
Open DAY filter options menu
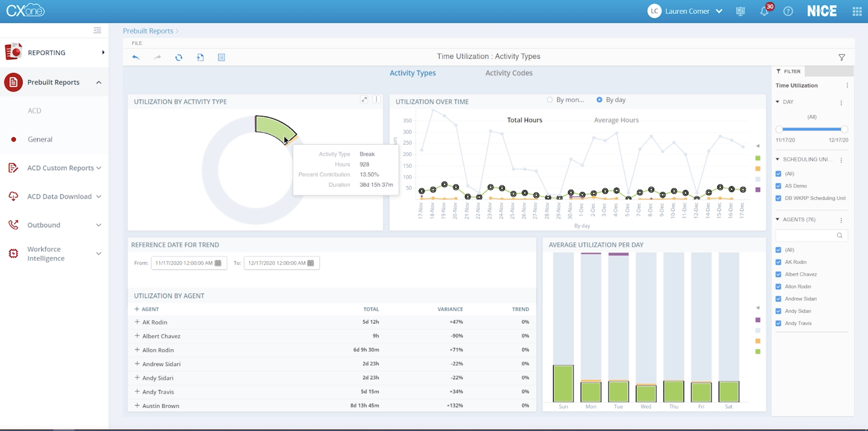(x=841, y=103)
